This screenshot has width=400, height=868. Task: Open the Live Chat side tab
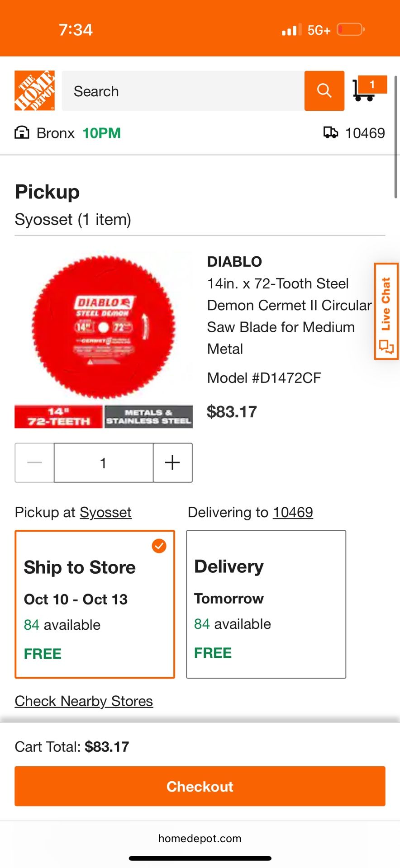pyautogui.click(x=386, y=311)
